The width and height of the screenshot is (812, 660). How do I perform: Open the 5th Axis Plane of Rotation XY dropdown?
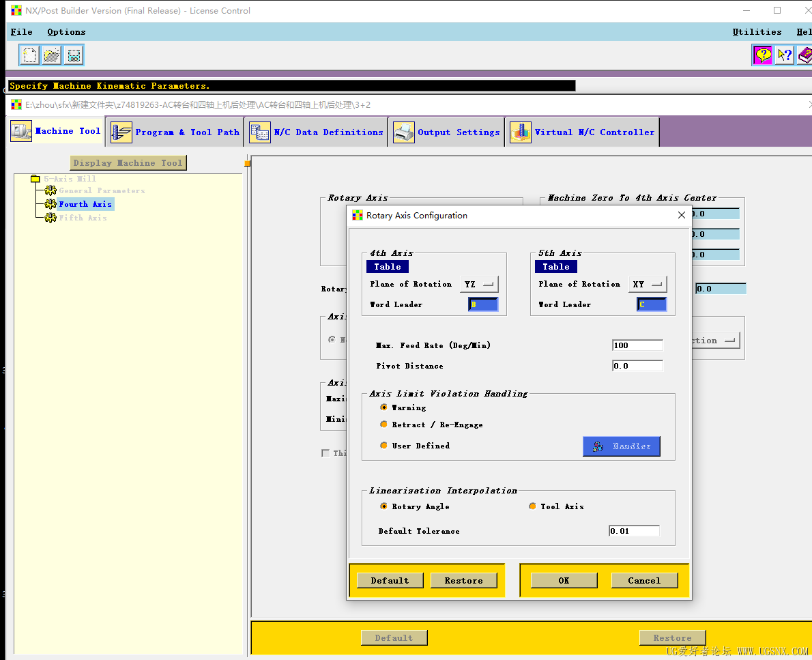[648, 284]
